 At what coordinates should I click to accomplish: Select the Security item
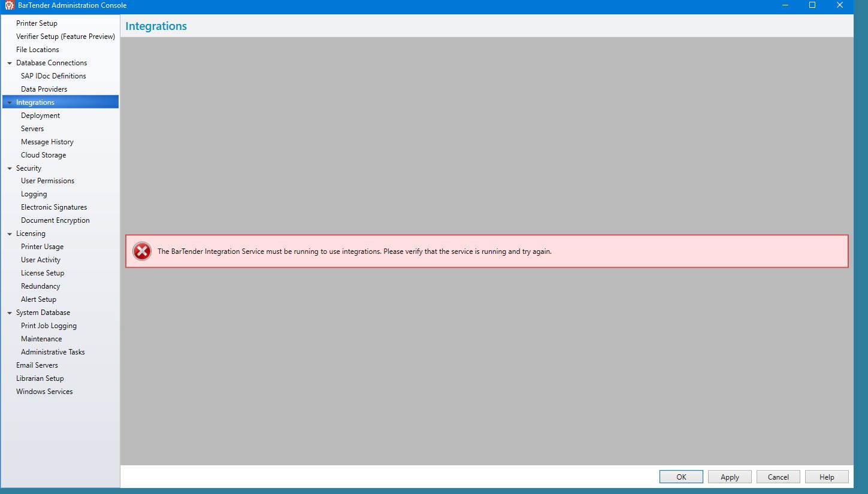29,168
